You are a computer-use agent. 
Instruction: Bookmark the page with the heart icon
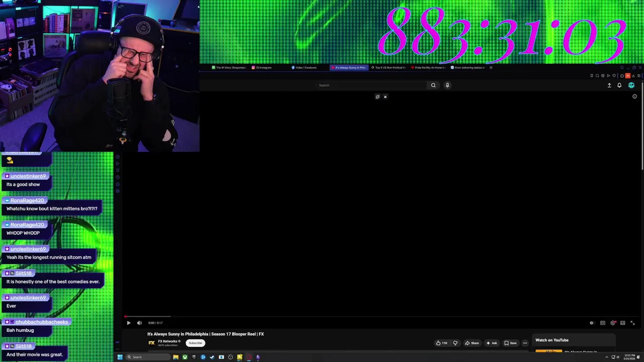pos(614,75)
